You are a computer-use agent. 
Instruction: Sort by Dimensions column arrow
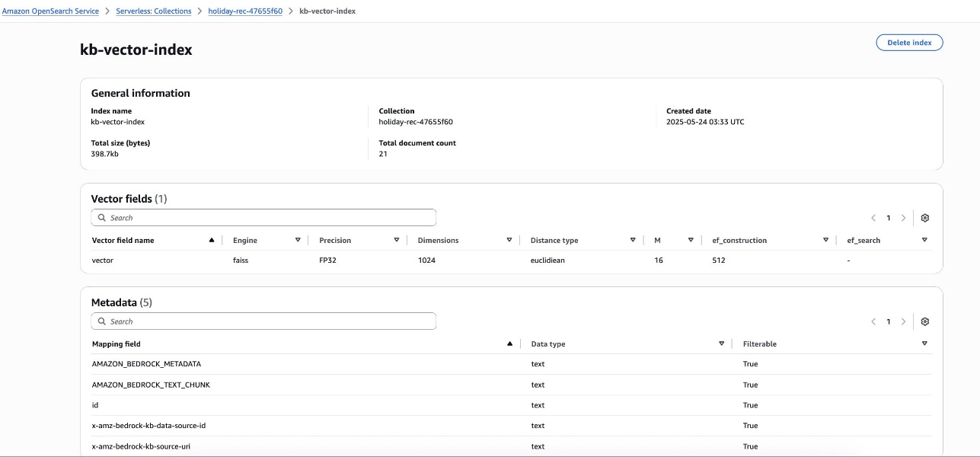509,240
